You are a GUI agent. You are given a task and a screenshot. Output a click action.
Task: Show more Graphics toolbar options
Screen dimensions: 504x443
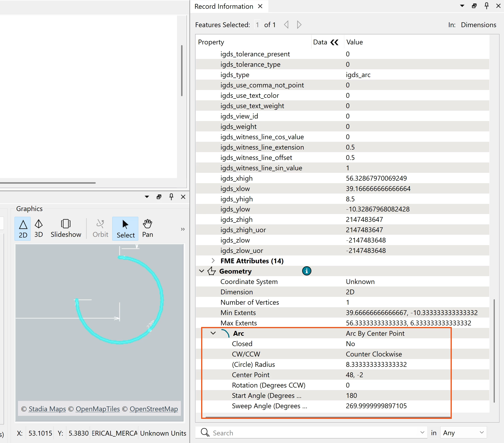[182, 229]
